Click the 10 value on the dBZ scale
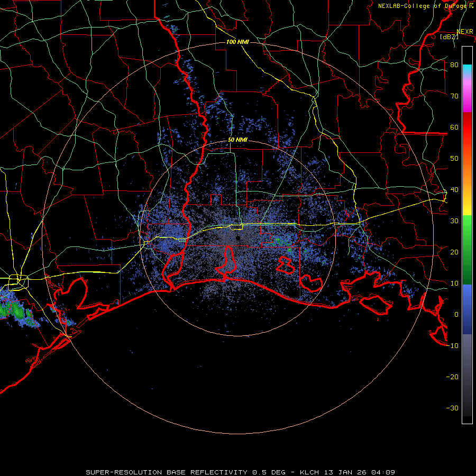 (454, 283)
